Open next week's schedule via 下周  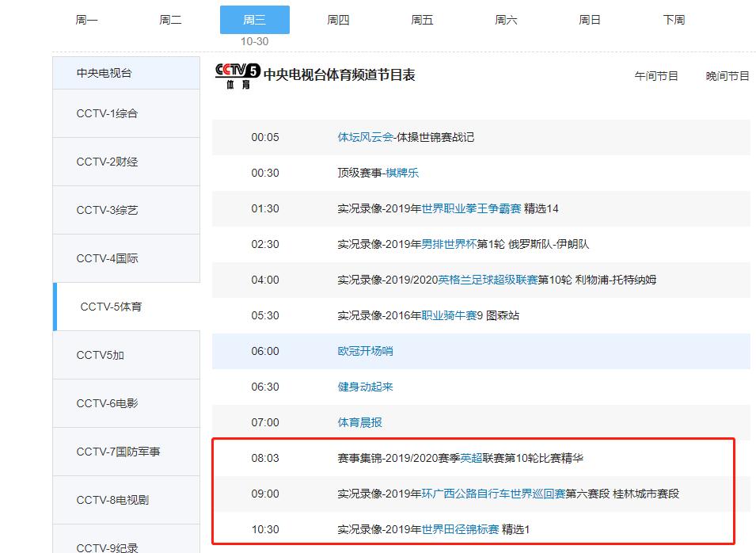point(674,19)
